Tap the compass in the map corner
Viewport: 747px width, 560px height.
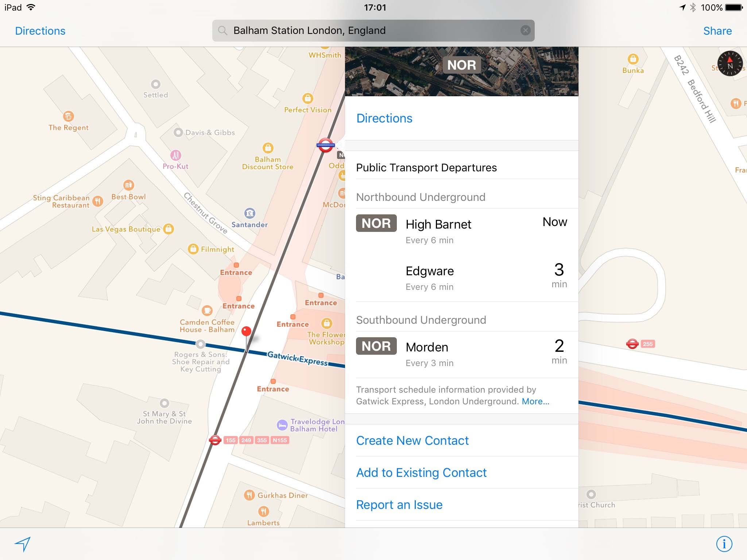(x=730, y=64)
